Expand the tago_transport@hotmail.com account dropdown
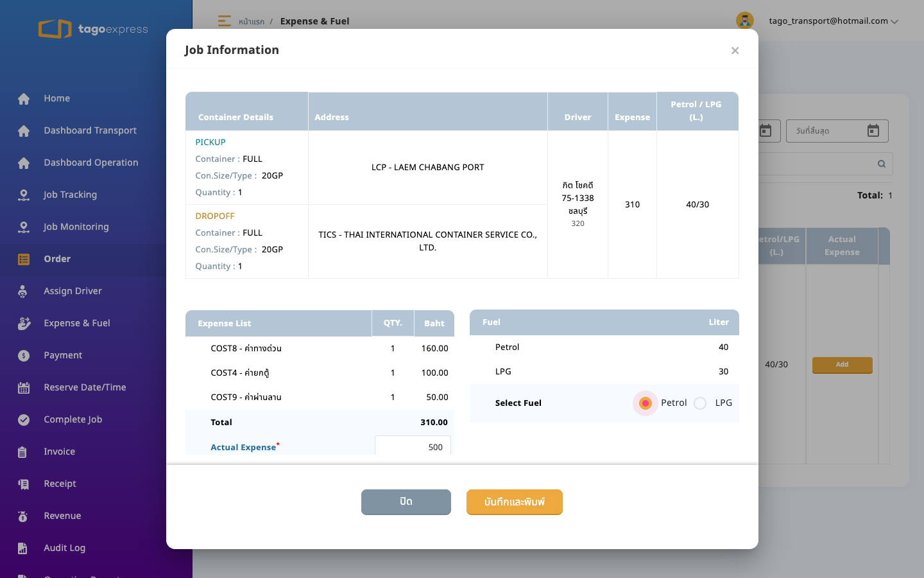Viewport: 924px width, 578px height. 834,21
